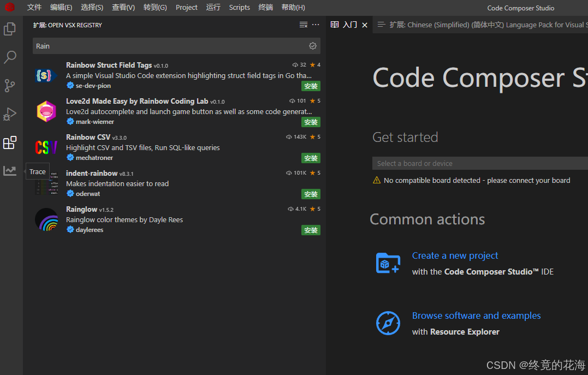Open the 选择(S) menu
Viewport: 588px width, 375px height.
click(92, 7)
